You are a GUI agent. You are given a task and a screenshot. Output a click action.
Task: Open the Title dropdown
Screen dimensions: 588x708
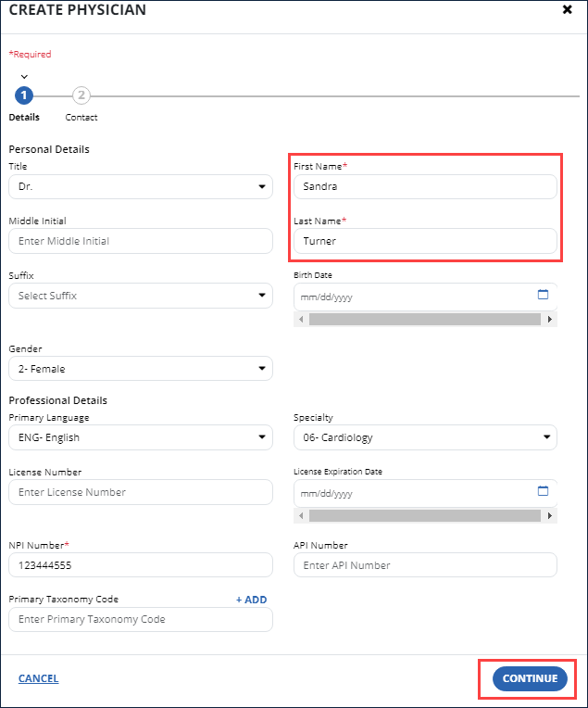(141, 186)
